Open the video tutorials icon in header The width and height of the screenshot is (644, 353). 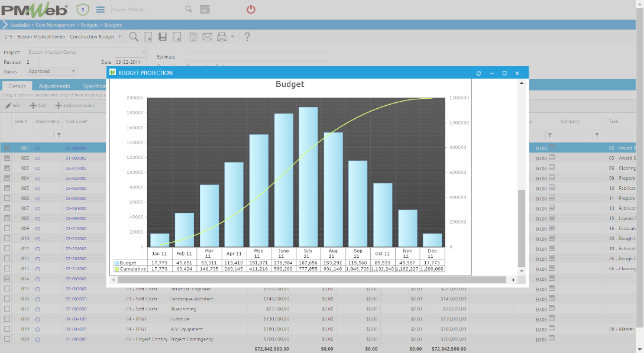point(205,9)
